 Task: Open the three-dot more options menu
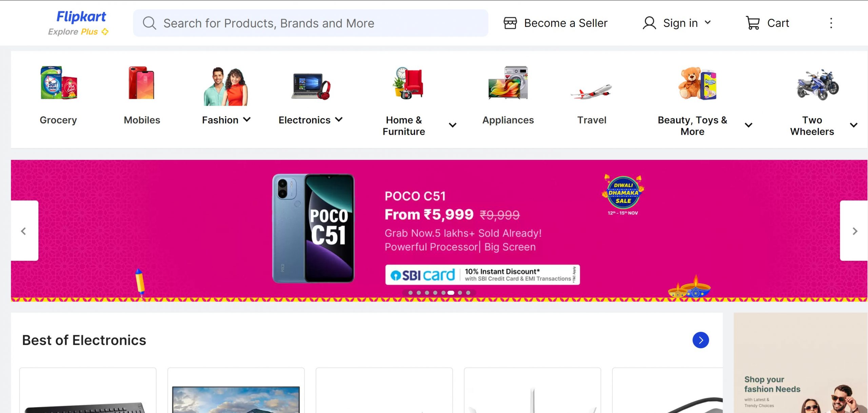831,23
